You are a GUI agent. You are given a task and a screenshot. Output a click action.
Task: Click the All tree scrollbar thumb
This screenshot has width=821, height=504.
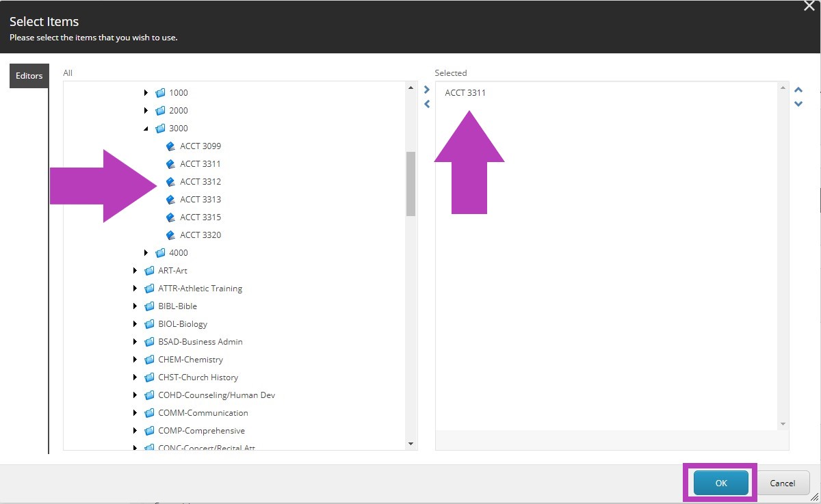(410, 184)
